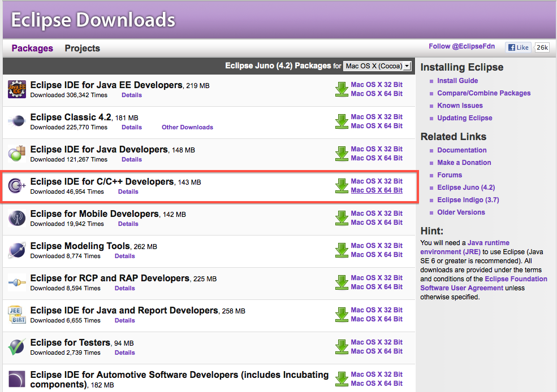The width and height of the screenshot is (557, 392).
Task: Click green download arrow for Automotive Software Developers
Action: (x=342, y=379)
